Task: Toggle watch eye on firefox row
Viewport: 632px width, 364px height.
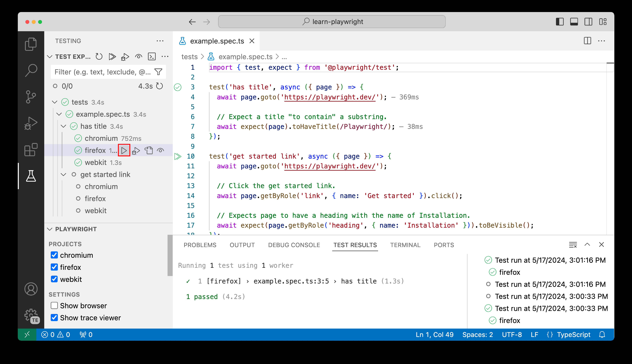Action: tap(160, 150)
